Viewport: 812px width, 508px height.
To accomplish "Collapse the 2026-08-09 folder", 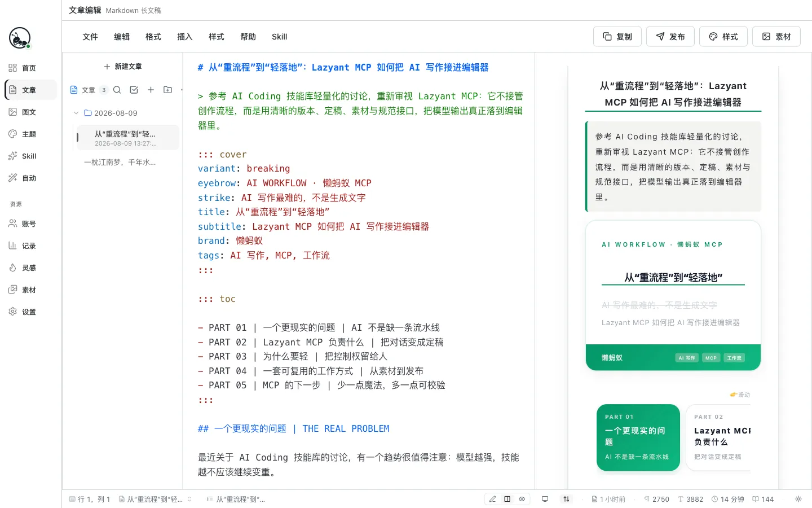I will click(x=76, y=113).
